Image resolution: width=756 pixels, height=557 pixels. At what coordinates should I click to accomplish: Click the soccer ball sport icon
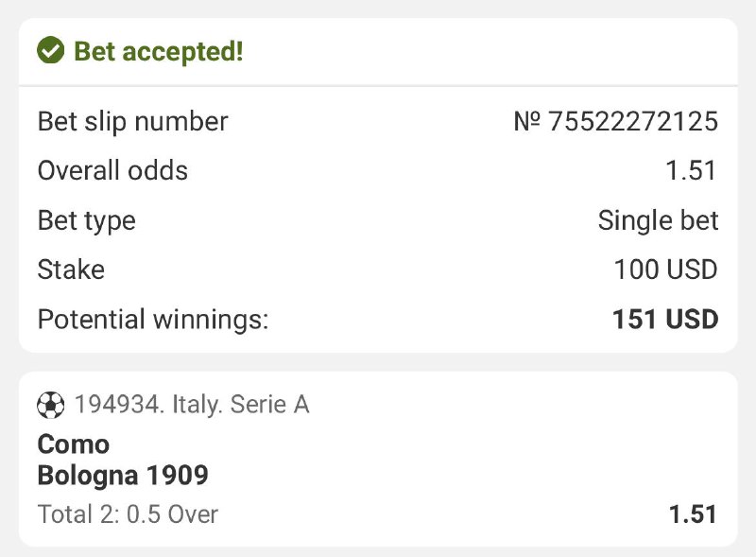tap(50, 405)
